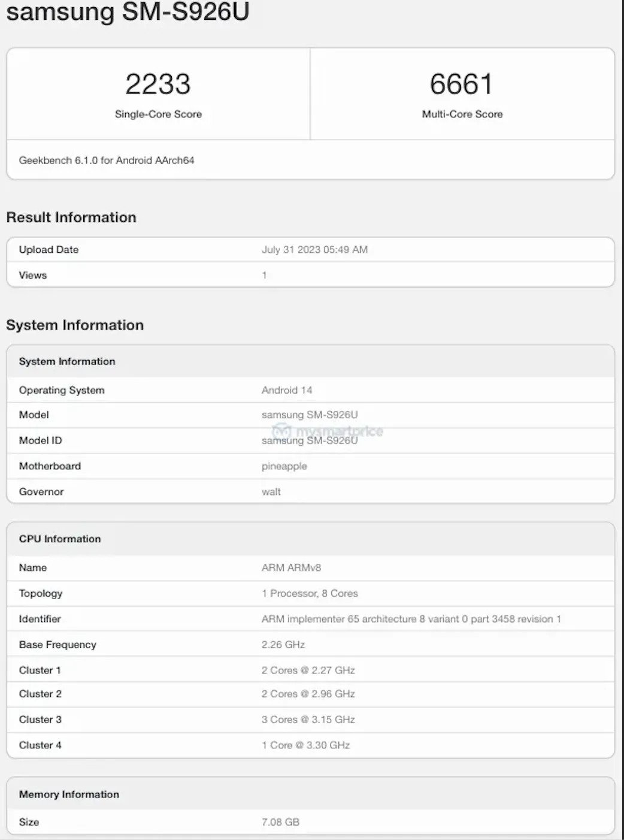Select the ARM implementer identifier text
Screen dimensions: 624x840
coord(411,619)
